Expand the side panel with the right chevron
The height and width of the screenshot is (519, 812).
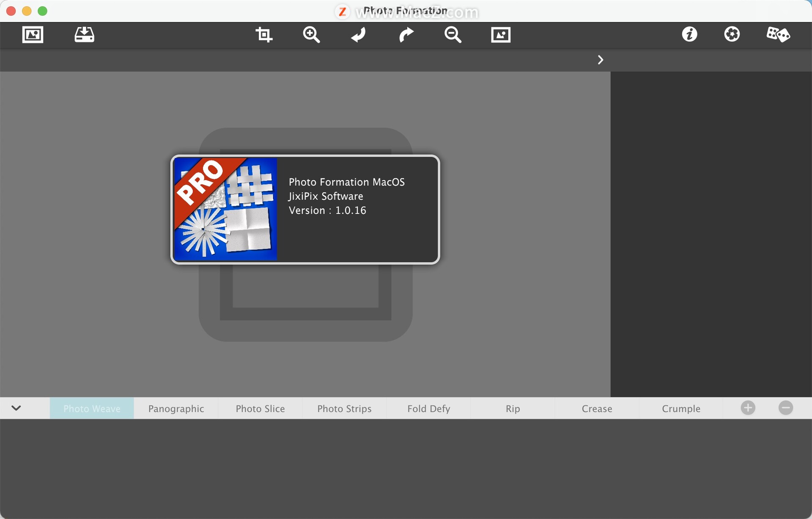[600, 60]
